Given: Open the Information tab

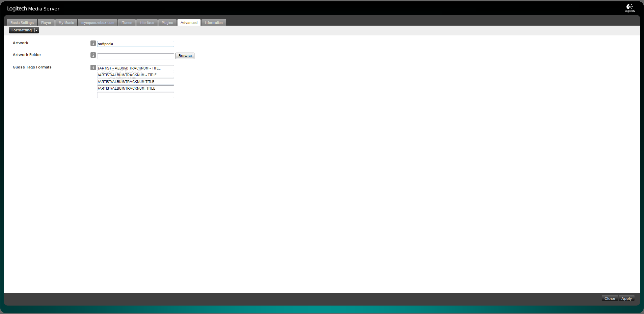Looking at the screenshot, I should 214,23.
